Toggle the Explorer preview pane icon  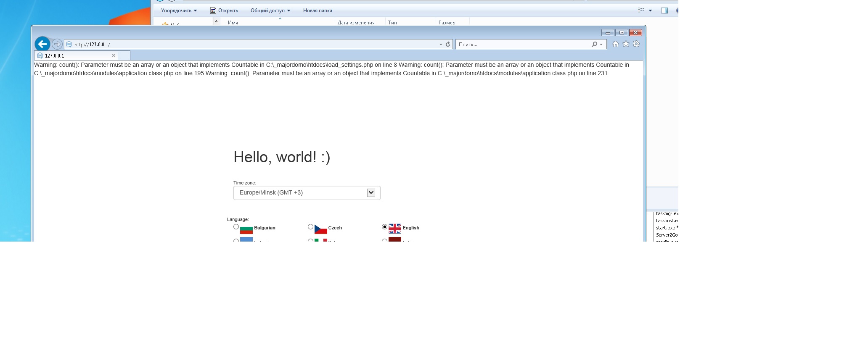(x=664, y=11)
